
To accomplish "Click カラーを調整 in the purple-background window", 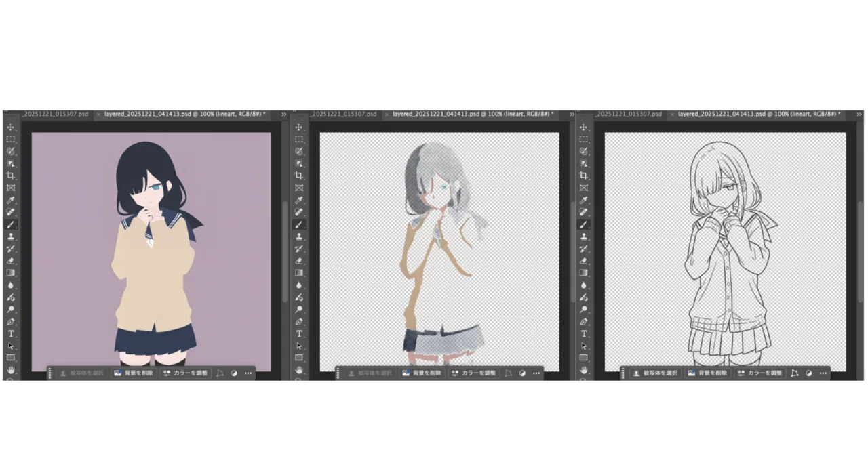I will pyautogui.click(x=186, y=373).
